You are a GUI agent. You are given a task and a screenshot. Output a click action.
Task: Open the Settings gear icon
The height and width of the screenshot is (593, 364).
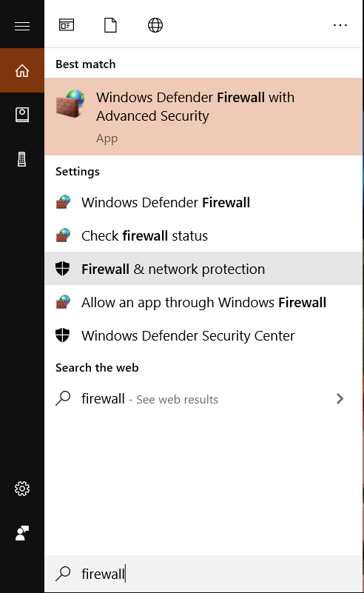point(22,489)
